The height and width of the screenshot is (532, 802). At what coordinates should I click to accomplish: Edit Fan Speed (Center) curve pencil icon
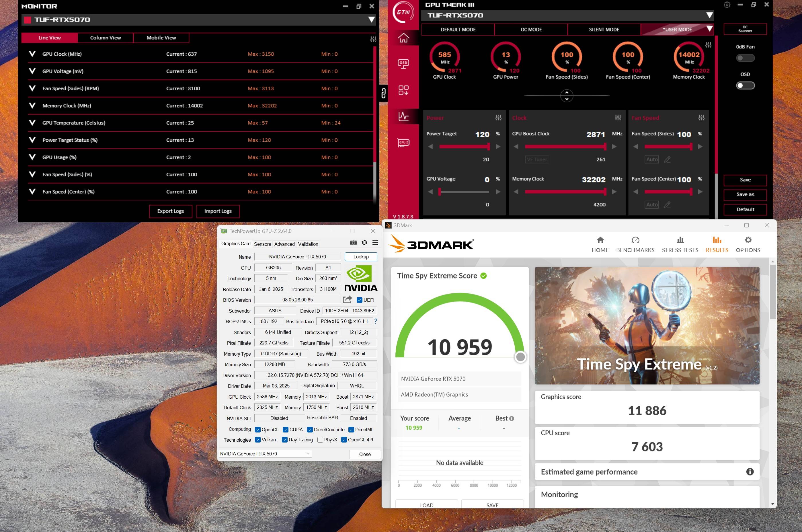click(667, 204)
